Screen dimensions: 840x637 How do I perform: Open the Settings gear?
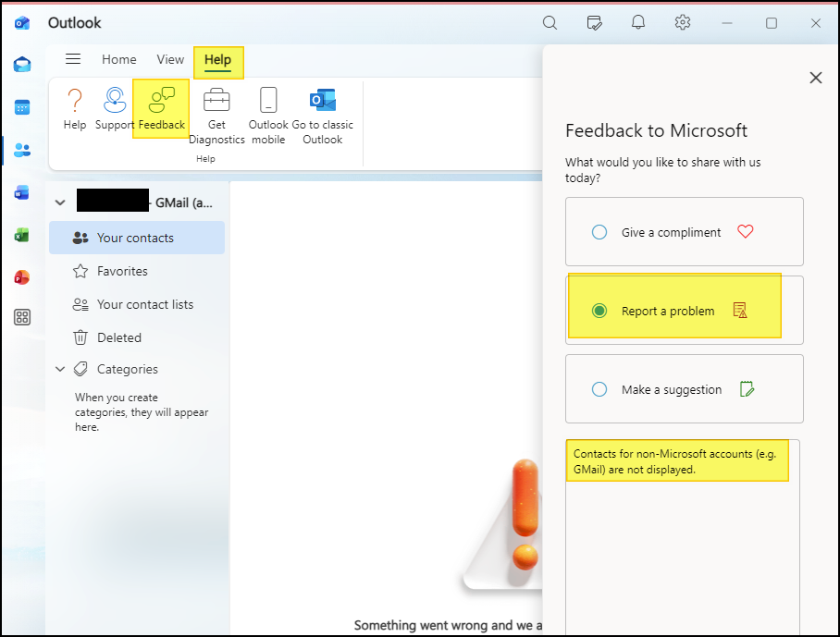coord(683,22)
